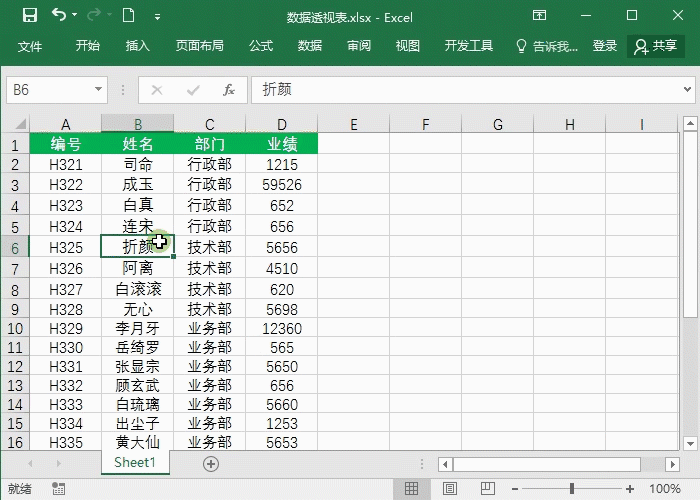Image resolution: width=700 pixels, height=500 pixels.
Task: Click the Name Box showing B6
Action: [50, 90]
